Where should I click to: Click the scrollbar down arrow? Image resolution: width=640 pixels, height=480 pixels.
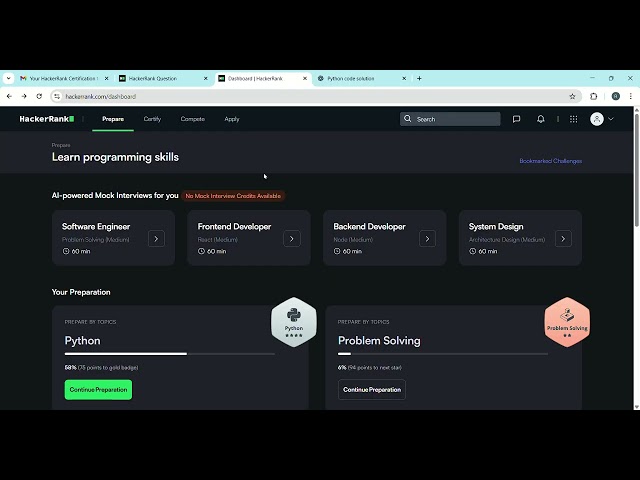pos(636,407)
